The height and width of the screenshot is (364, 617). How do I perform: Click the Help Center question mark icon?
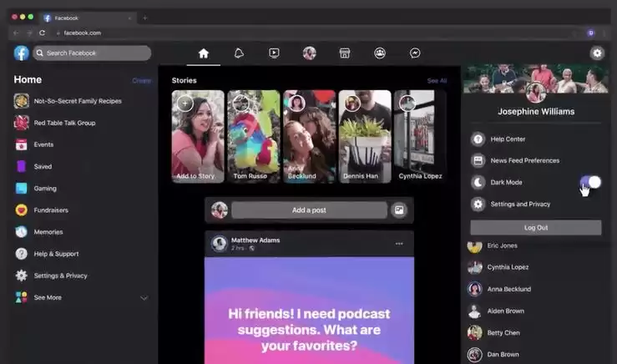478,139
